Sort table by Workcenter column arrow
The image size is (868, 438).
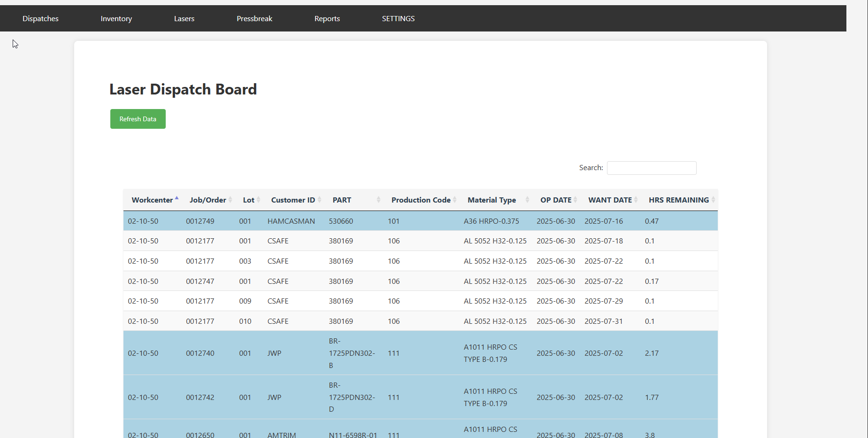(x=177, y=199)
